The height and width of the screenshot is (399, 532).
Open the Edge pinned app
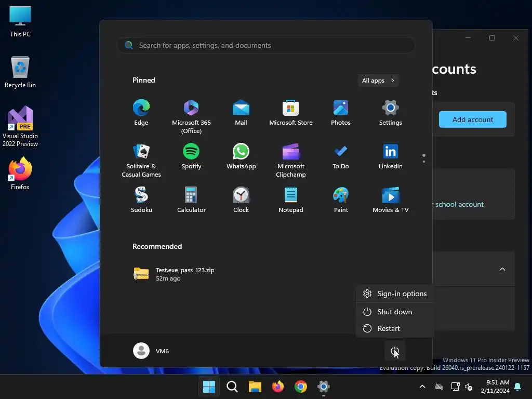pyautogui.click(x=141, y=113)
